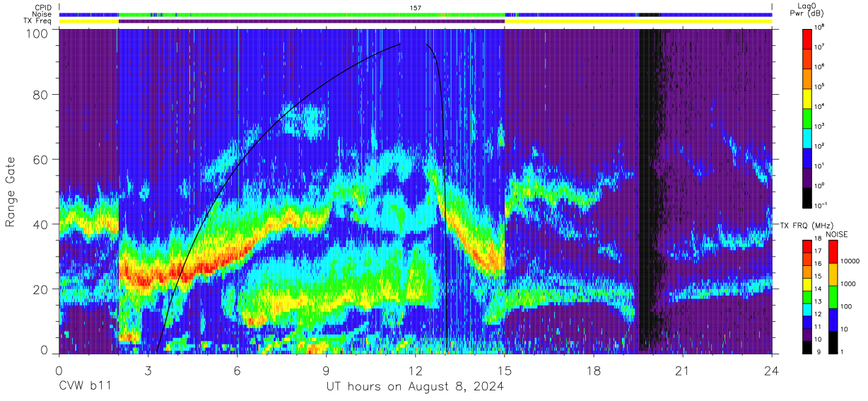This screenshot has width=868, height=401.
Task: Click x-axis hour tick label '24'
Action: (772, 370)
